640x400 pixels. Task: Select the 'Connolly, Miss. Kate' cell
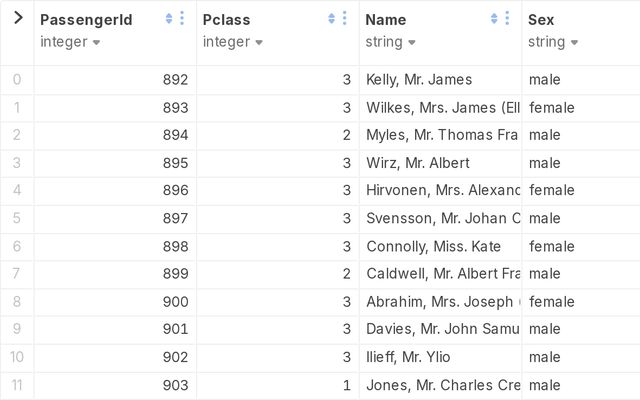coord(433,246)
